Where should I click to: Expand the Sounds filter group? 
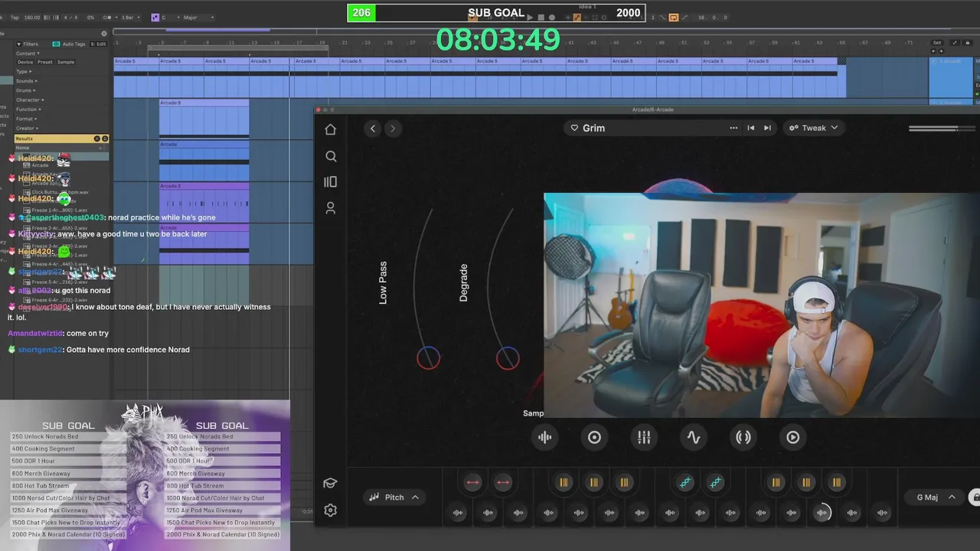tap(27, 80)
